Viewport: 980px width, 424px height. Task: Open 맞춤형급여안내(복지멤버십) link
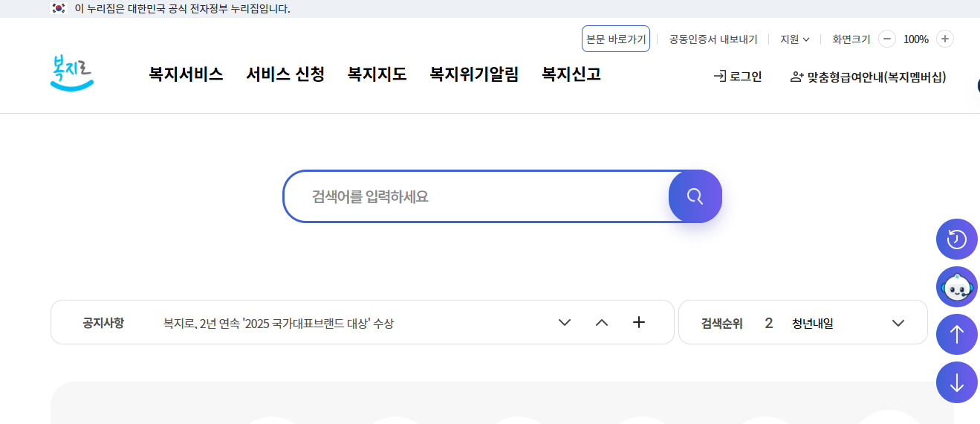point(869,77)
